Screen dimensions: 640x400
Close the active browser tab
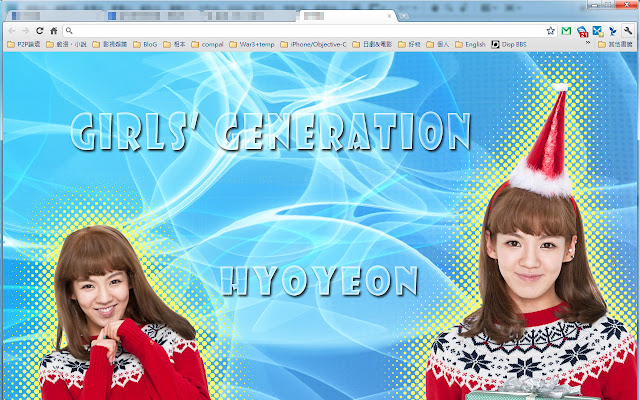pyautogui.click(x=389, y=16)
